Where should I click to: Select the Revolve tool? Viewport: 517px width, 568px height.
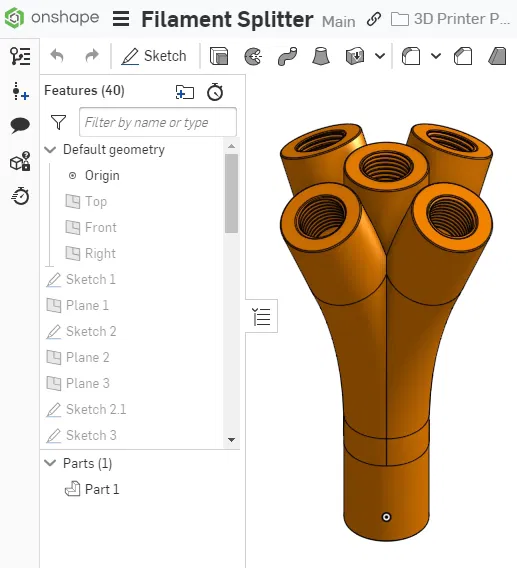[x=253, y=56]
